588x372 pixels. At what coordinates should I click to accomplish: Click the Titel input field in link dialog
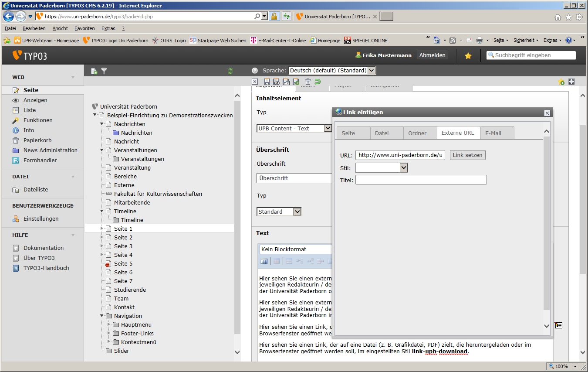coord(421,180)
